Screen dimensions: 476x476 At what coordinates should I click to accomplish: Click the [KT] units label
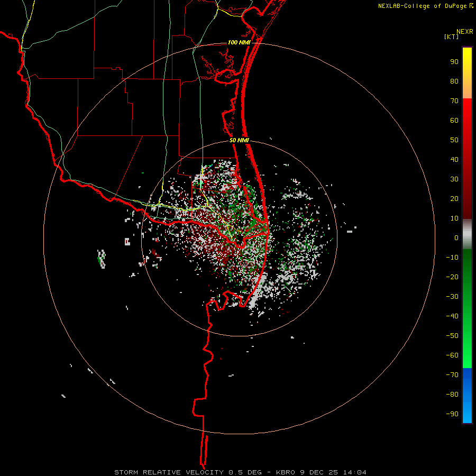pyautogui.click(x=452, y=36)
